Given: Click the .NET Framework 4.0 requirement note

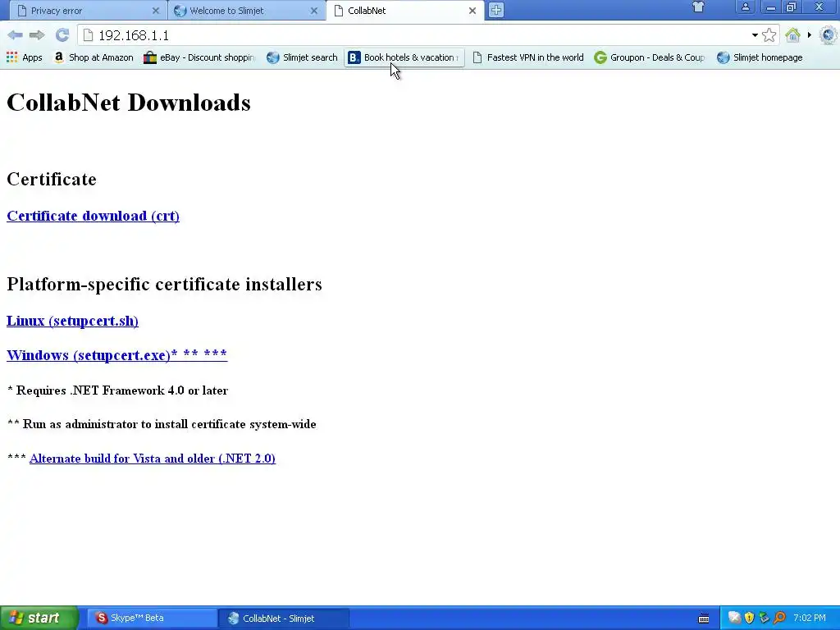Looking at the screenshot, I should point(118,390).
